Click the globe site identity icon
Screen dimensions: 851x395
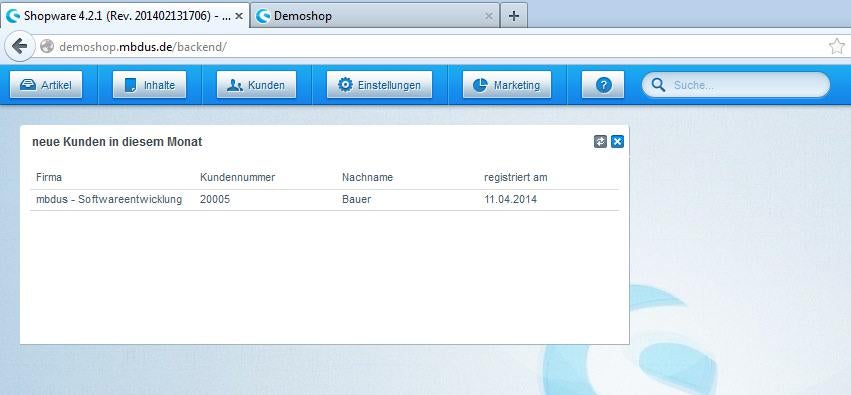[x=47, y=47]
